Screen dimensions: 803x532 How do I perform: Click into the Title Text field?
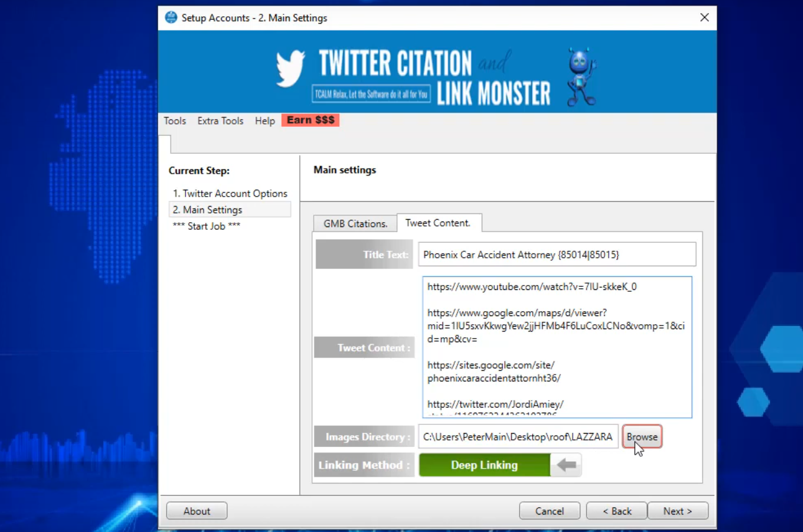tap(557, 254)
